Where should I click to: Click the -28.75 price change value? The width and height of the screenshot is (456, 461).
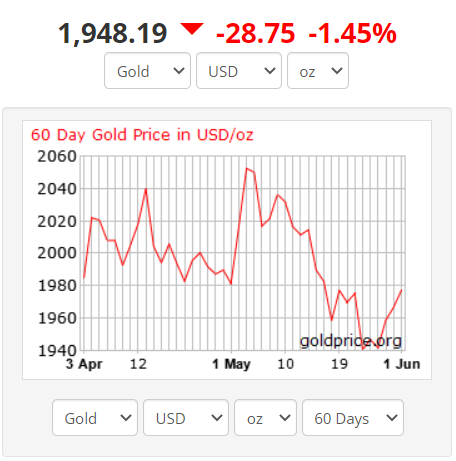point(256,34)
